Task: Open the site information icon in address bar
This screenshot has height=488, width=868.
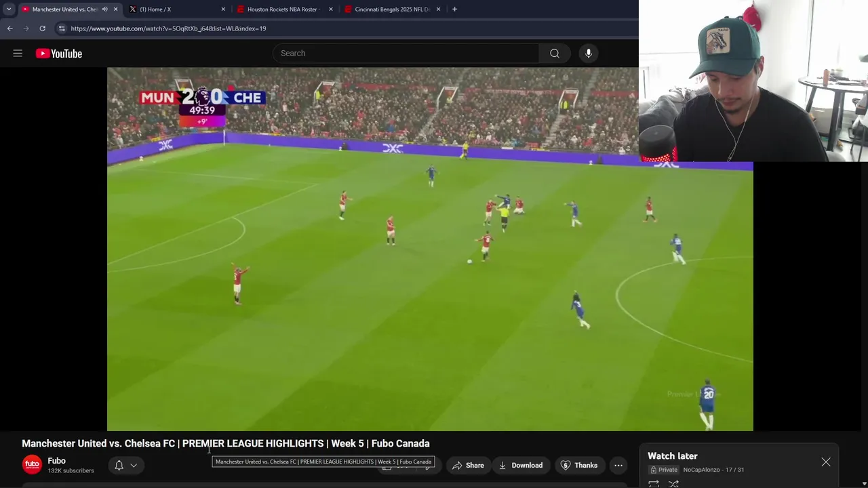Action: point(62,28)
